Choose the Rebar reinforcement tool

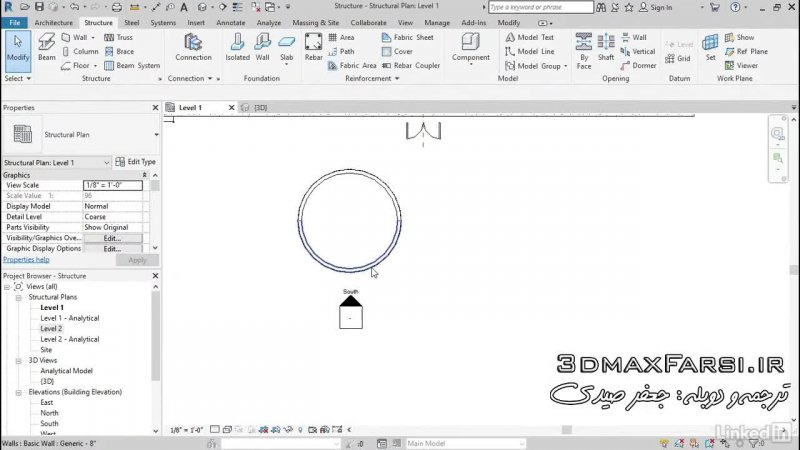point(313,46)
